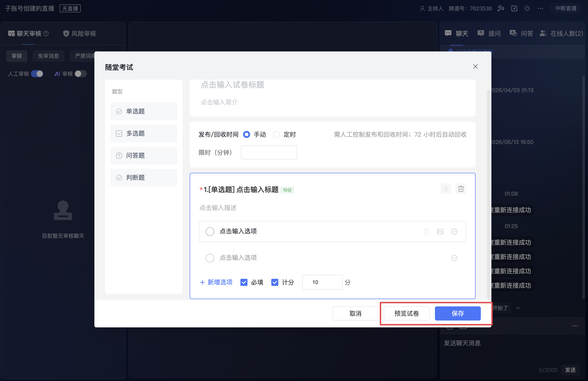Click the score input showing 10
The height and width of the screenshot is (381, 588).
coord(322,282)
